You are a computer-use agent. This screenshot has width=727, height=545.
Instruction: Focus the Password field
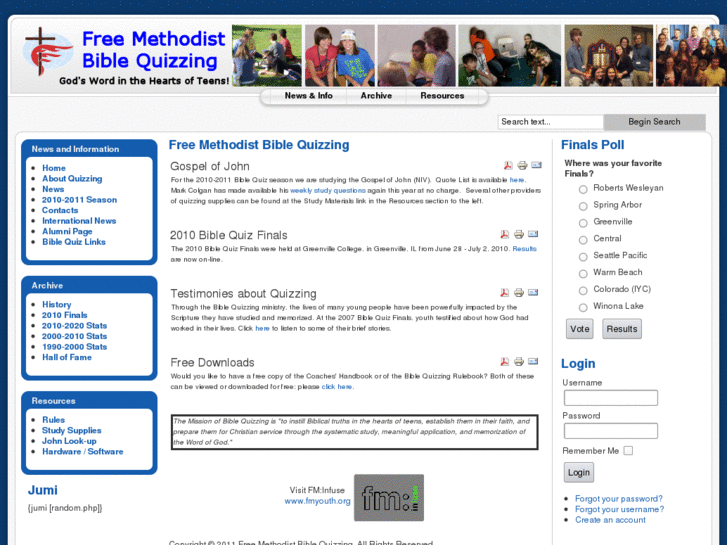click(x=611, y=431)
